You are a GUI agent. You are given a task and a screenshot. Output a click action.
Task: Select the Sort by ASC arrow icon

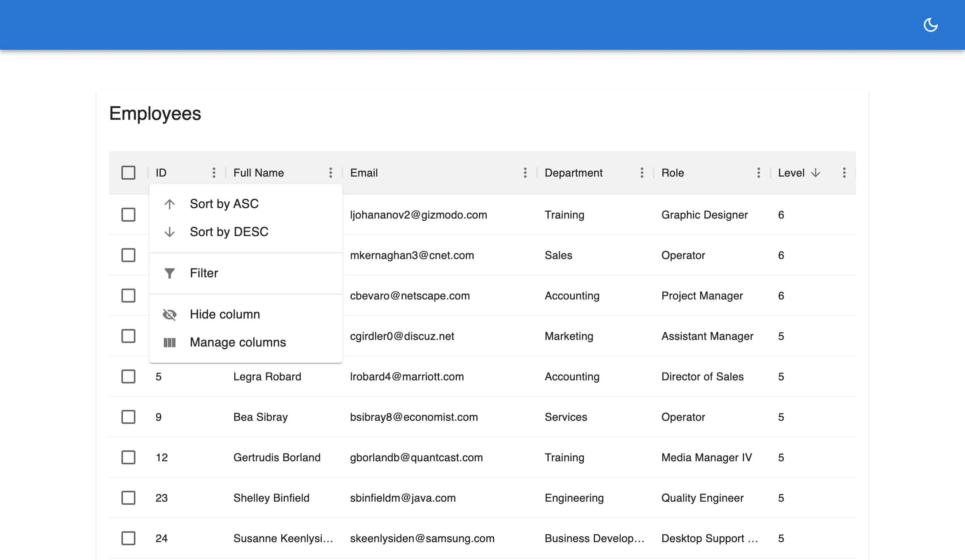170,203
